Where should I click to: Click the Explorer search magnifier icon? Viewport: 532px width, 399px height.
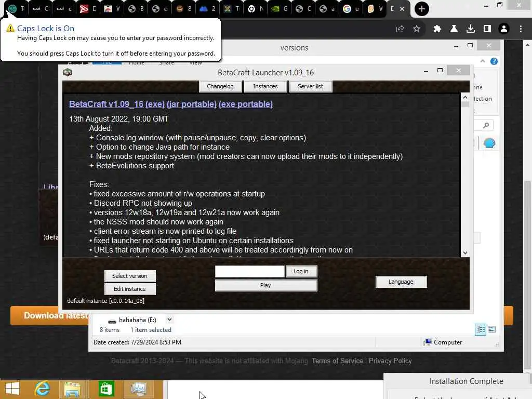[486, 126]
